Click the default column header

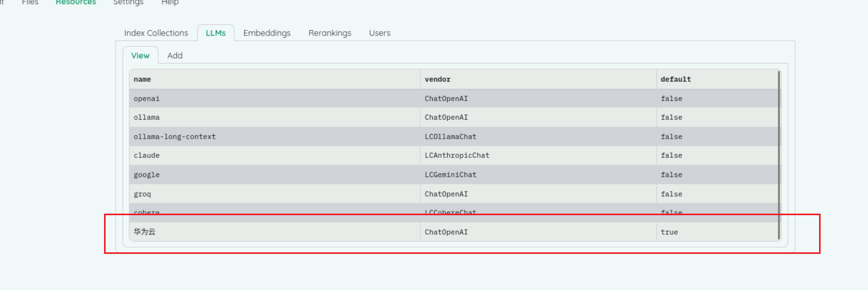(717, 79)
